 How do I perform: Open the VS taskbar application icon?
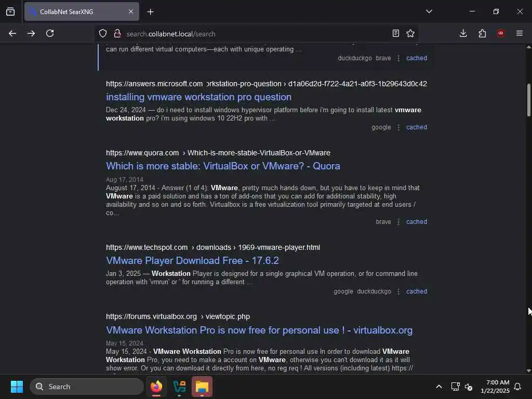(x=179, y=387)
